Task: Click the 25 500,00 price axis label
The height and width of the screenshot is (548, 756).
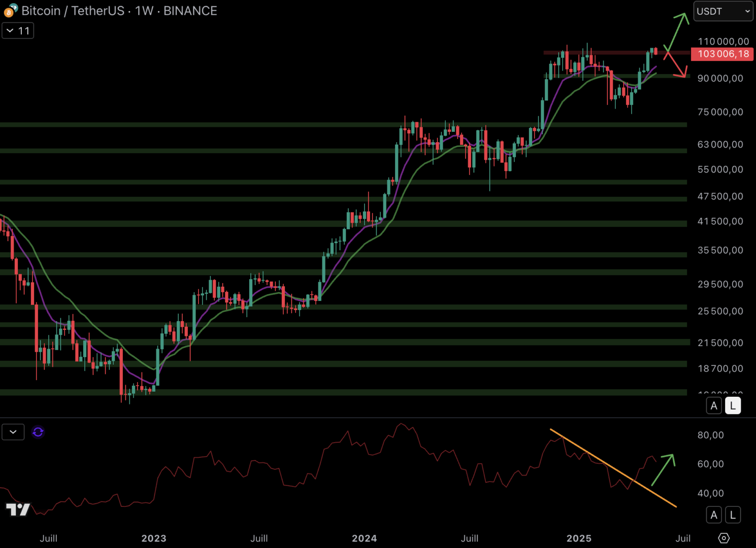Action: pos(720,311)
